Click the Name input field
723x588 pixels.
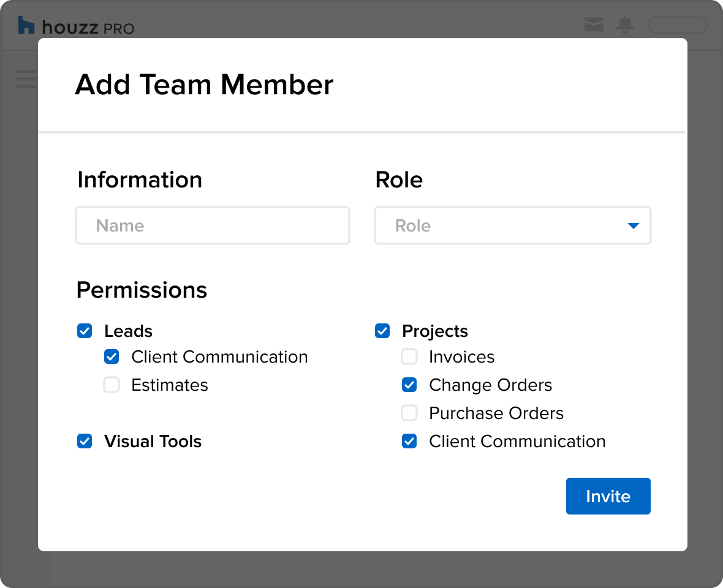tap(213, 225)
